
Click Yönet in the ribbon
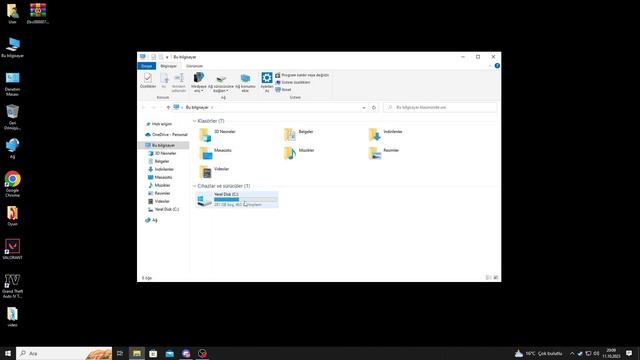284,89
